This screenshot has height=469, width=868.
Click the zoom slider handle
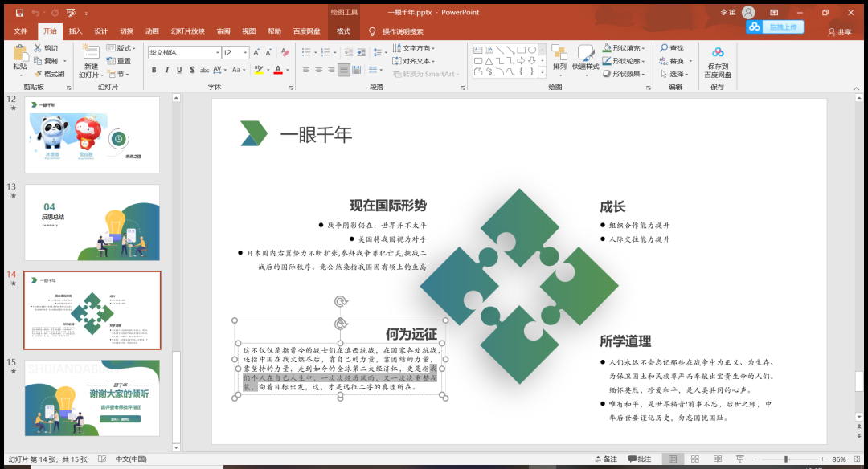click(x=785, y=459)
